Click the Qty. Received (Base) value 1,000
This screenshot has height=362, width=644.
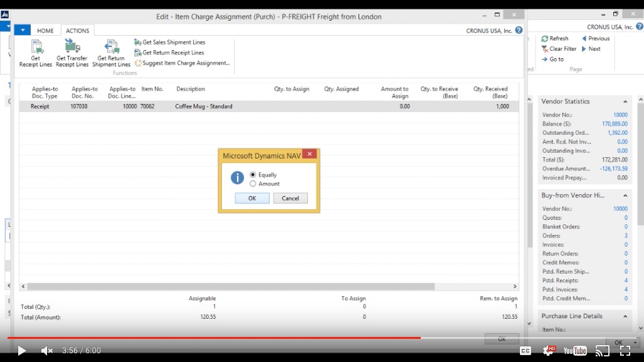coord(502,106)
